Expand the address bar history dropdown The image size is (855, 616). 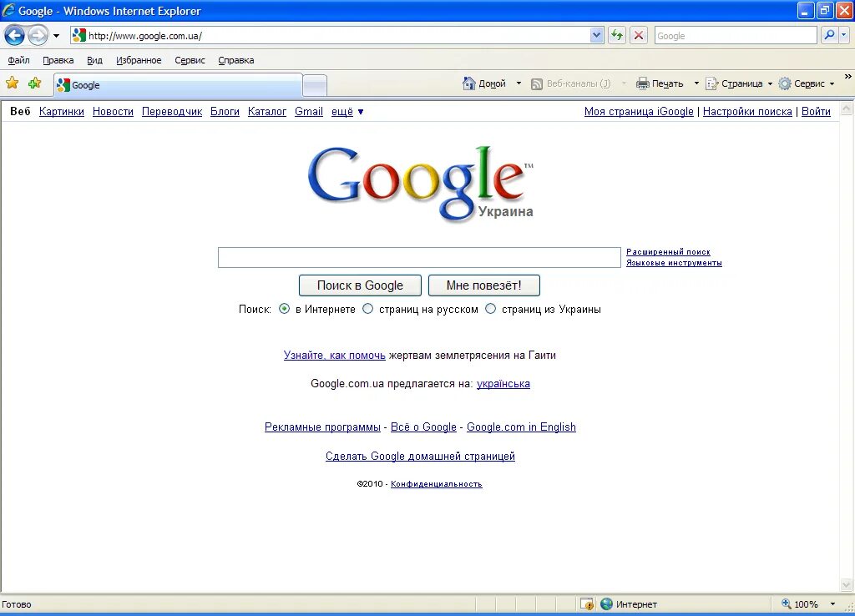pos(596,36)
